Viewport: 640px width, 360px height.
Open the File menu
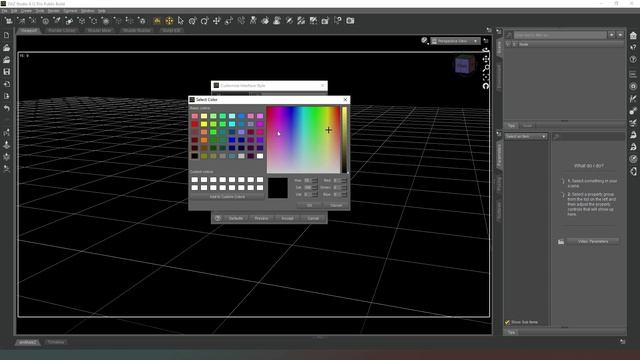point(4,11)
